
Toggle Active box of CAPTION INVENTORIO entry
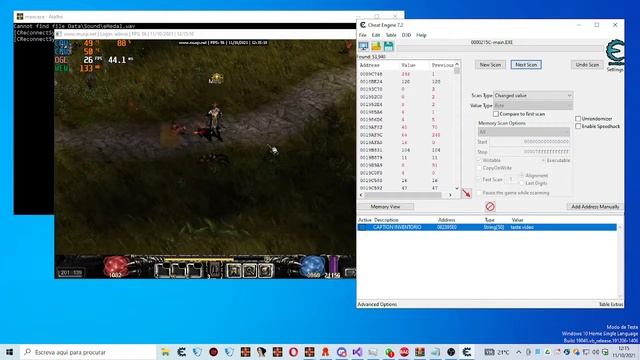pos(362,227)
